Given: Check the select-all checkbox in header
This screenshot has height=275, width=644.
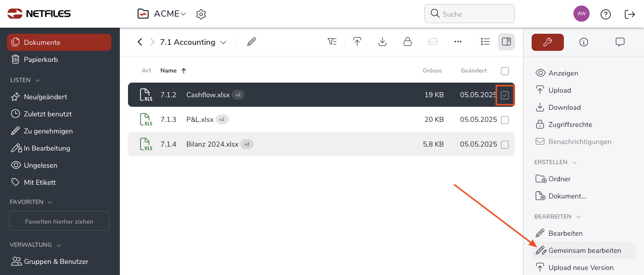Looking at the screenshot, I should click(505, 71).
